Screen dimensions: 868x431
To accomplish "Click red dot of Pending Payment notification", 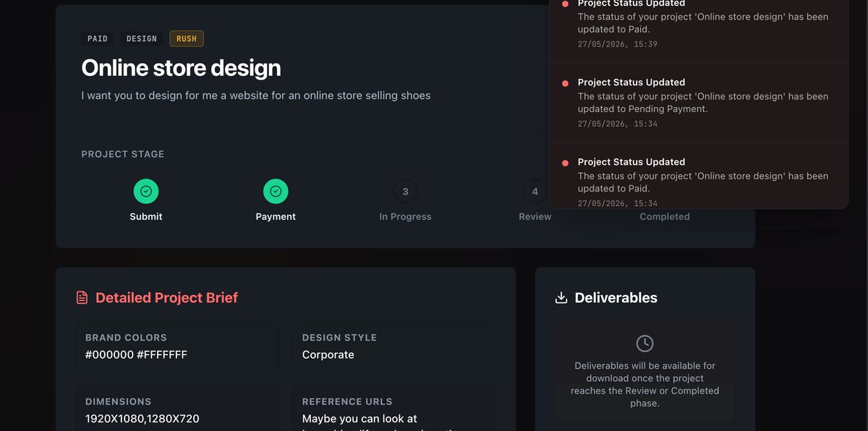I will pos(565,83).
